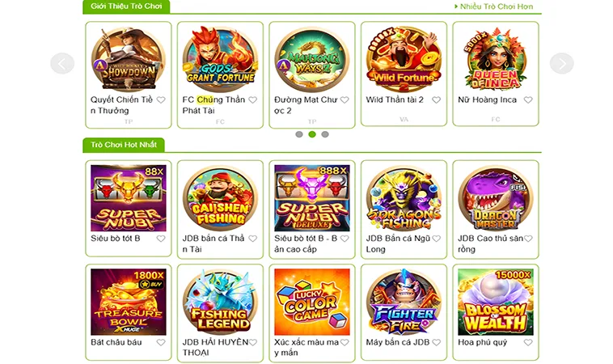Open the Super Niubi Deluxe game icon
The width and height of the screenshot is (613, 364).
[312, 198]
